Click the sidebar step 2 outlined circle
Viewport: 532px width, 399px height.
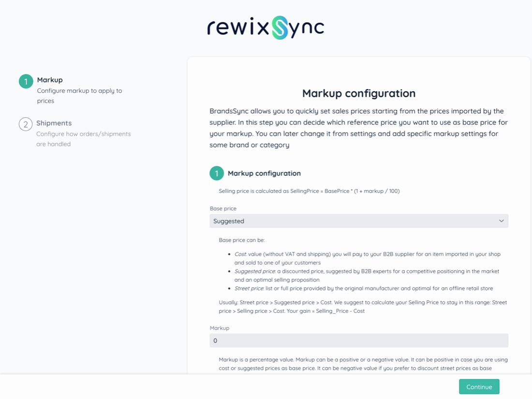(26, 124)
